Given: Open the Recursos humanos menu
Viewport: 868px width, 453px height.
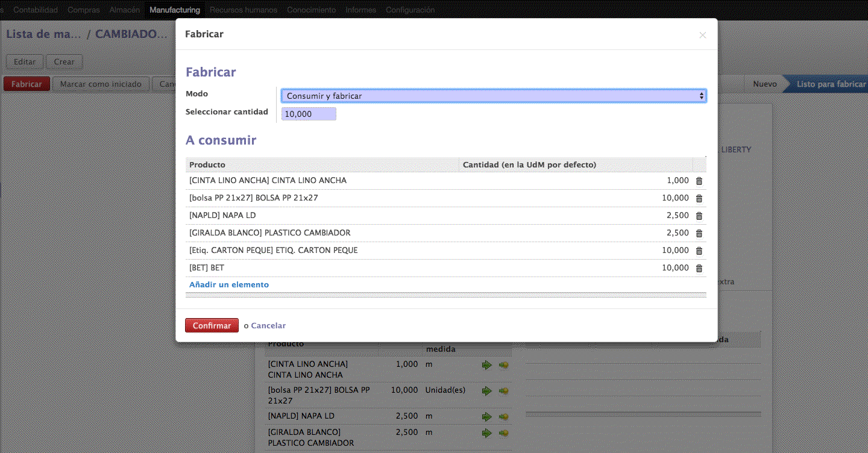Looking at the screenshot, I should point(244,10).
